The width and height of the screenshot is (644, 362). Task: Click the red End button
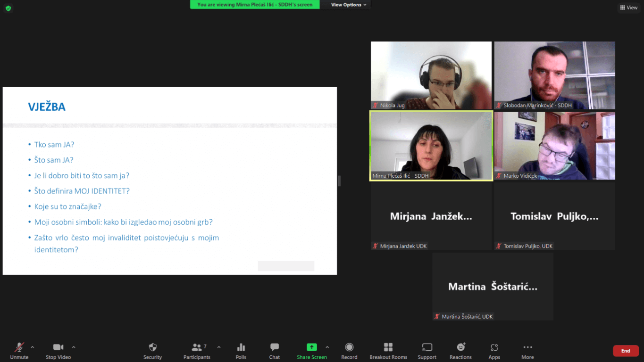[x=626, y=351]
